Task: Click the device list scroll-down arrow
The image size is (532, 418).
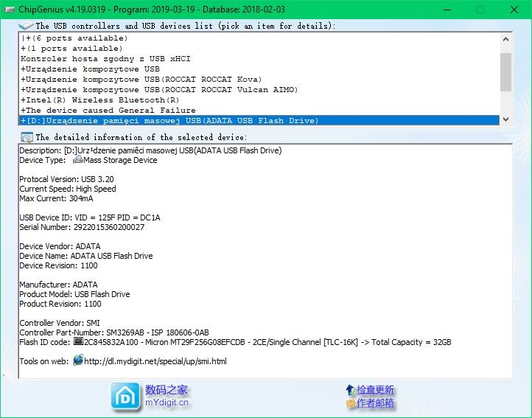Action: (x=505, y=119)
